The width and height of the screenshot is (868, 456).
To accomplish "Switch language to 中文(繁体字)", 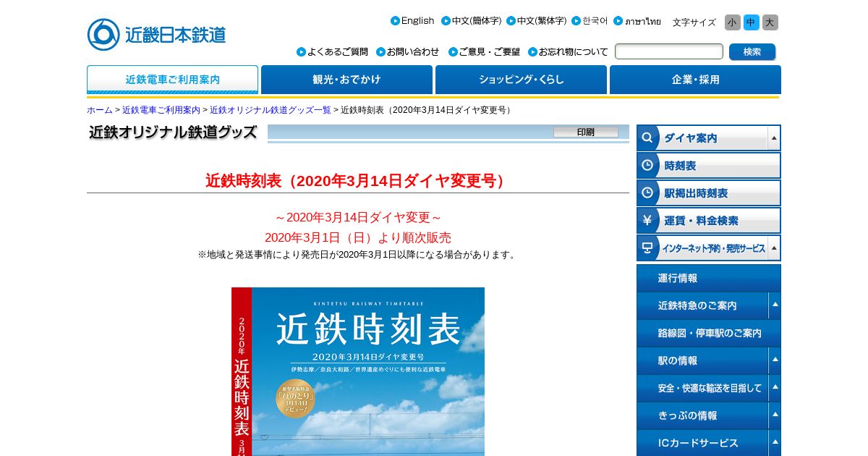I will (536, 21).
